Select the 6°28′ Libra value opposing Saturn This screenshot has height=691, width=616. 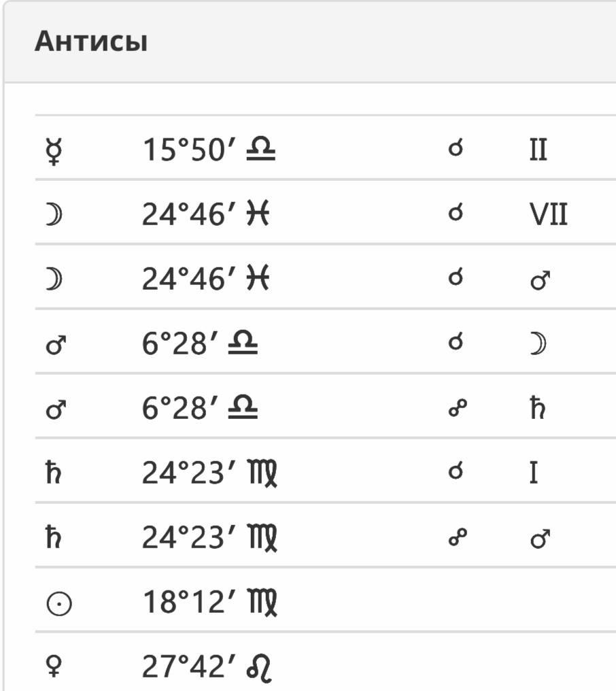tap(200, 407)
